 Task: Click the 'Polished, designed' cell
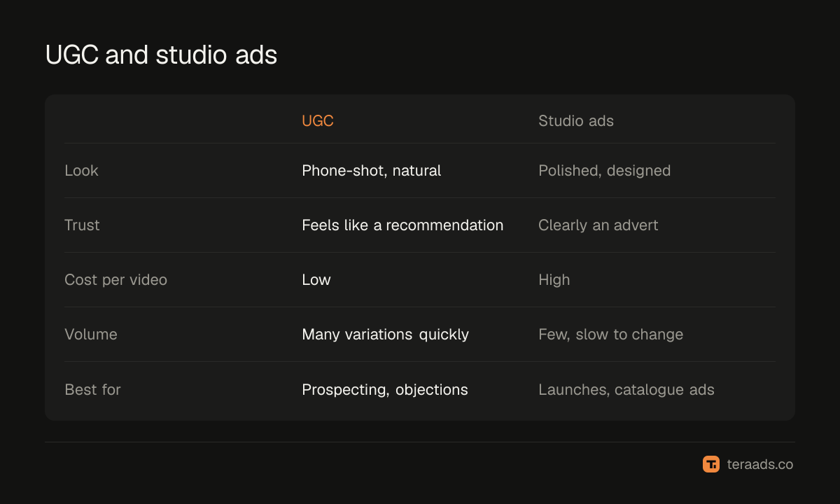(x=605, y=171)
